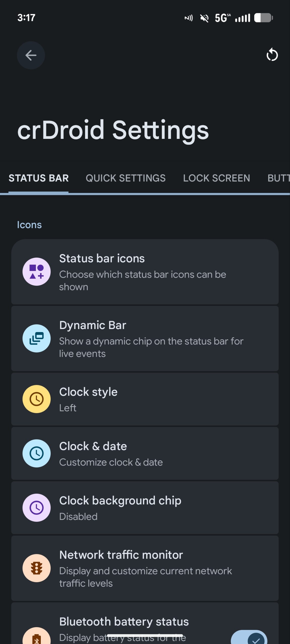Tap the Network traffic monitor traffic-light icon
Image resolution: width=290 pixels, height=644 pixels.
pos(37,568)
